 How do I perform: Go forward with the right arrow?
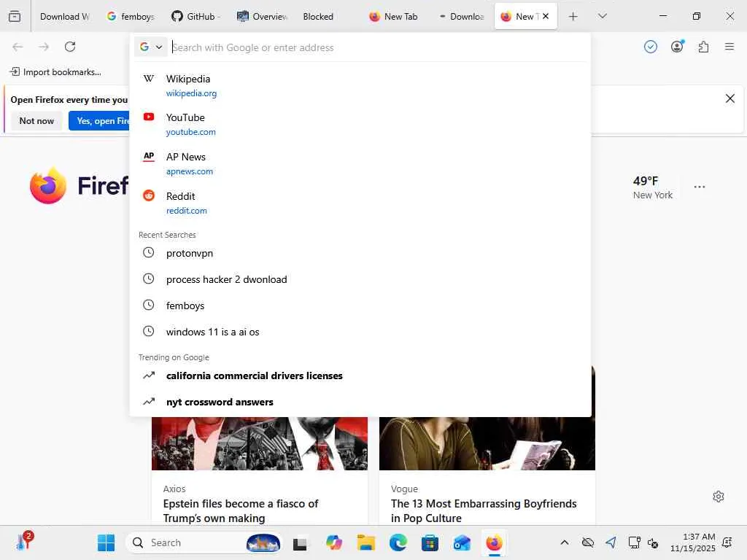[44, 47]
